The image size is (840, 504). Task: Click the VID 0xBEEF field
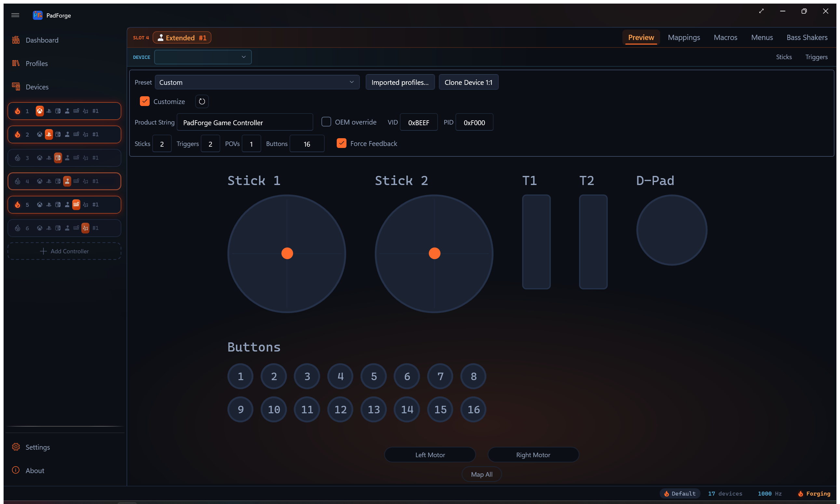(419, 122)
